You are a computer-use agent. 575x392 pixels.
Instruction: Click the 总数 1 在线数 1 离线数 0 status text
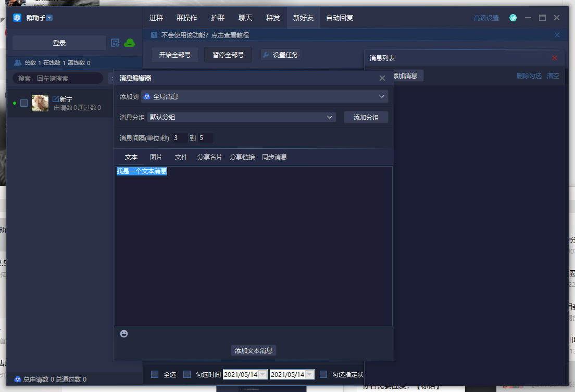(57, 62)
